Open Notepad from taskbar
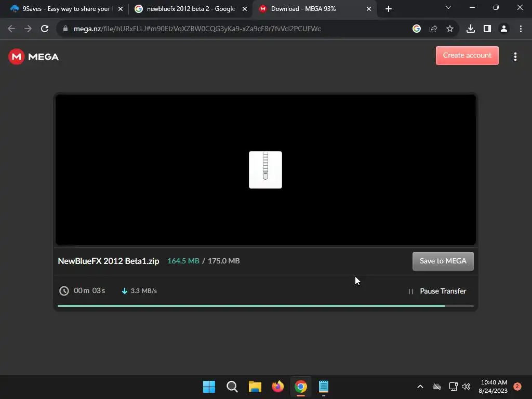This screenshot has height=399, width=532. coord(324,387)
